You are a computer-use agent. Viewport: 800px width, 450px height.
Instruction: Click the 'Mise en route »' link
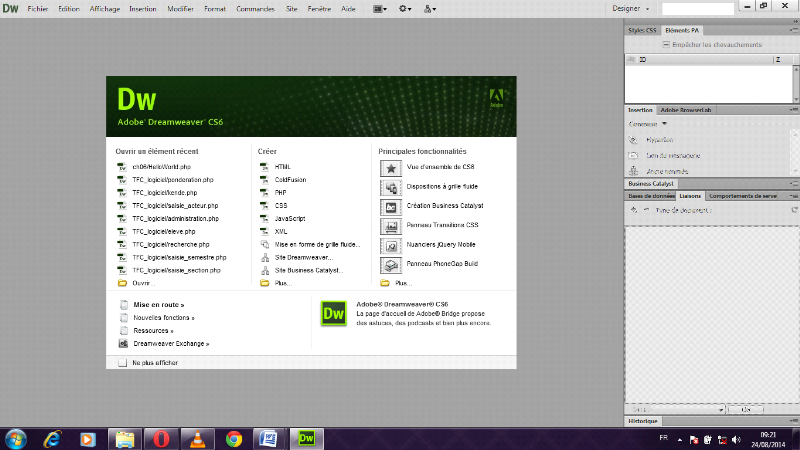coord(159,304)
